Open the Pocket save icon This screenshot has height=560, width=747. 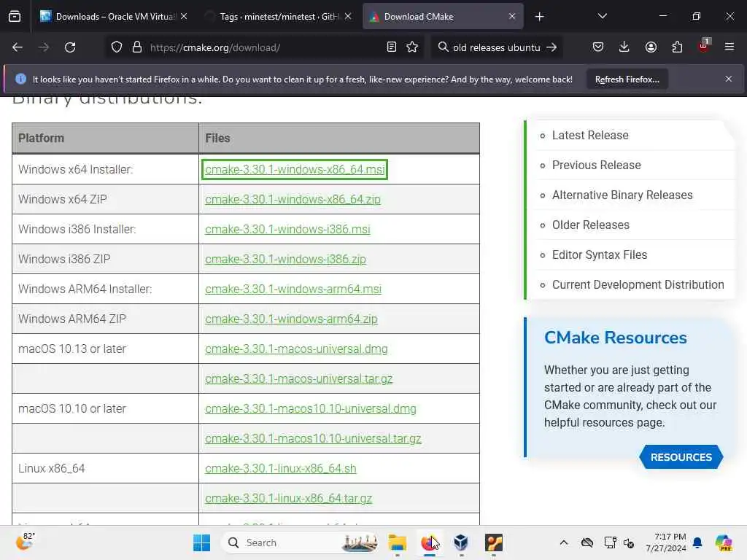[598, 47]
